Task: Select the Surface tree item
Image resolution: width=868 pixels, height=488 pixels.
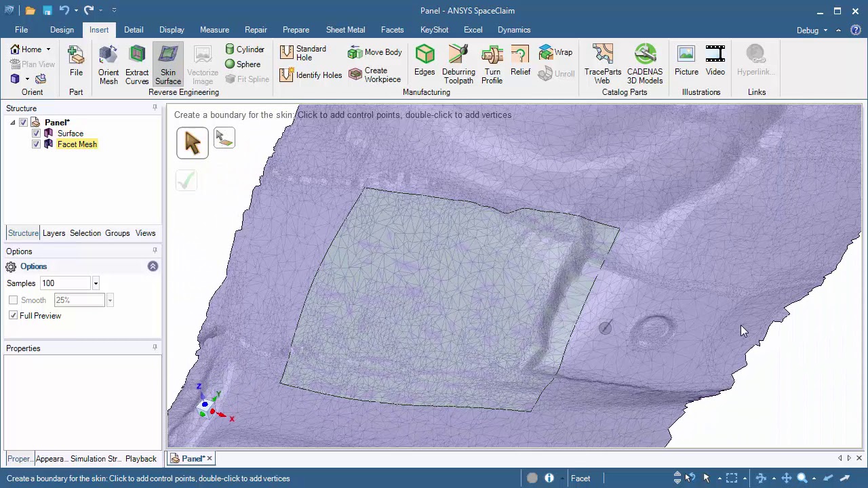Action: [71, 134]
